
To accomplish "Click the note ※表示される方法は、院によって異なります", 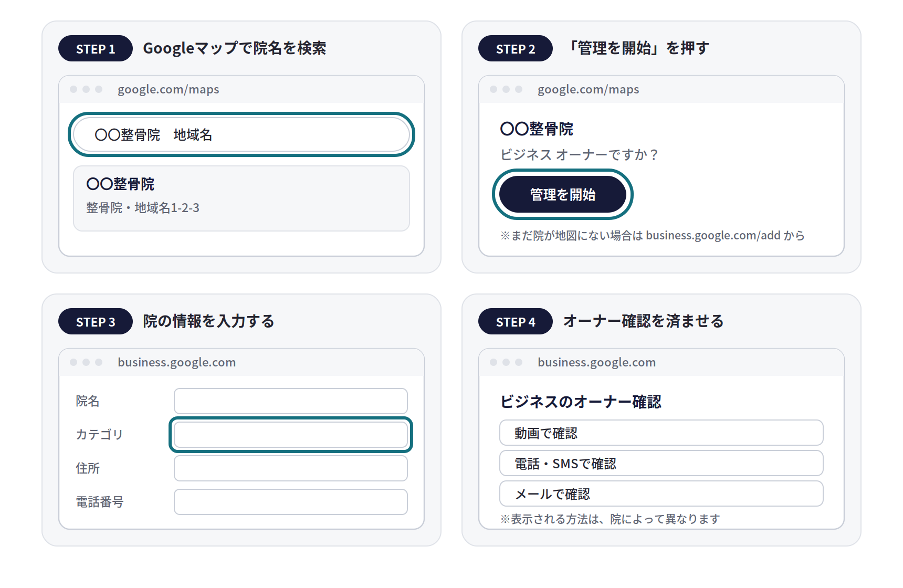I will [x=610, y=519].
